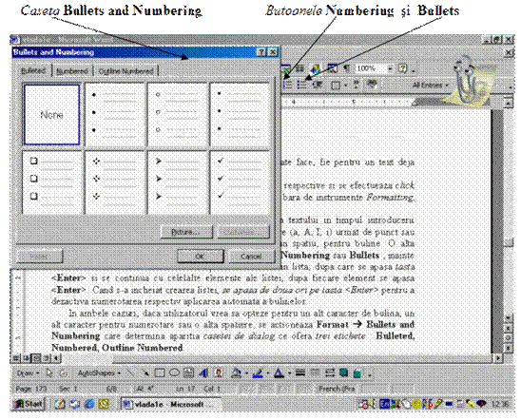Image resolution: width=521 pixels, height=420 pixels.
Task: Click the Drawing toolbar toggle icon
Action: click(316, 69)
